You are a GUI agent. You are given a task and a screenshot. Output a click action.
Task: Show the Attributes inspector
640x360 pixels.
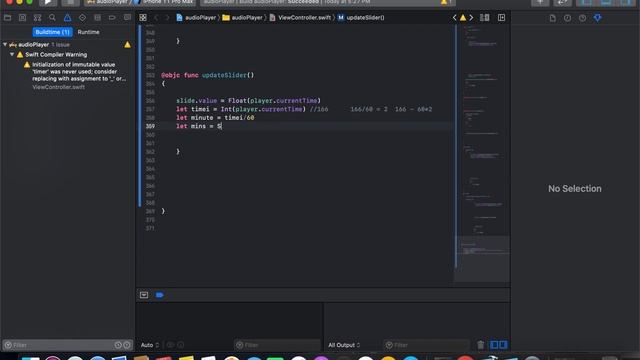598,18
